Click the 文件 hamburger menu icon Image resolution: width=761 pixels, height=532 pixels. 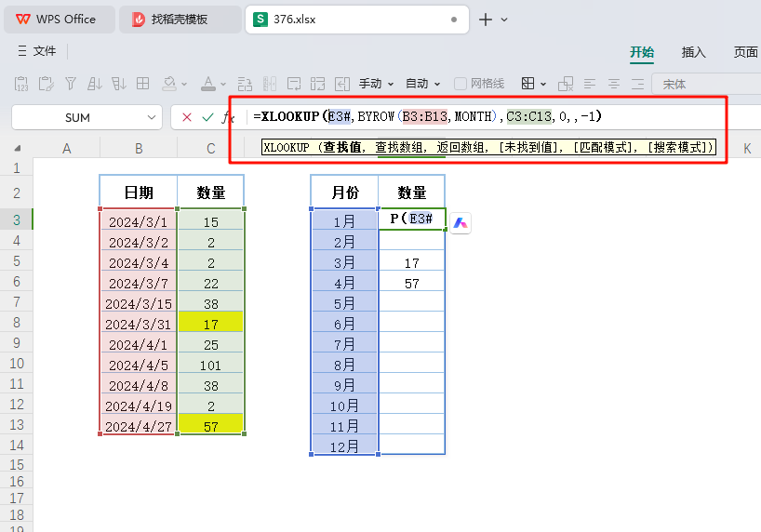22,51
